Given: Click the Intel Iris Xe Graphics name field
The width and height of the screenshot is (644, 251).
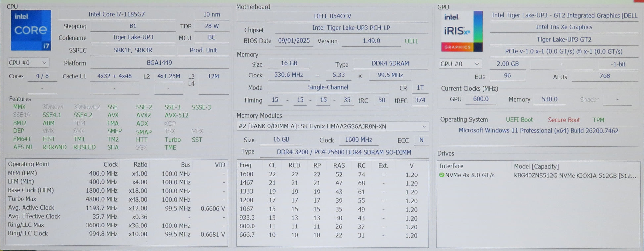Looking at the screenshot, I should (x=564, y=27).
